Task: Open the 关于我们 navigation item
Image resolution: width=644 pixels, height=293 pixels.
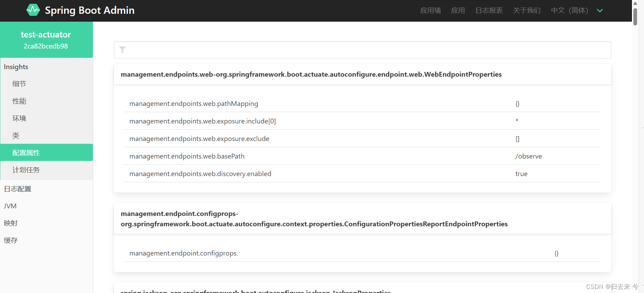Action: 527,11
